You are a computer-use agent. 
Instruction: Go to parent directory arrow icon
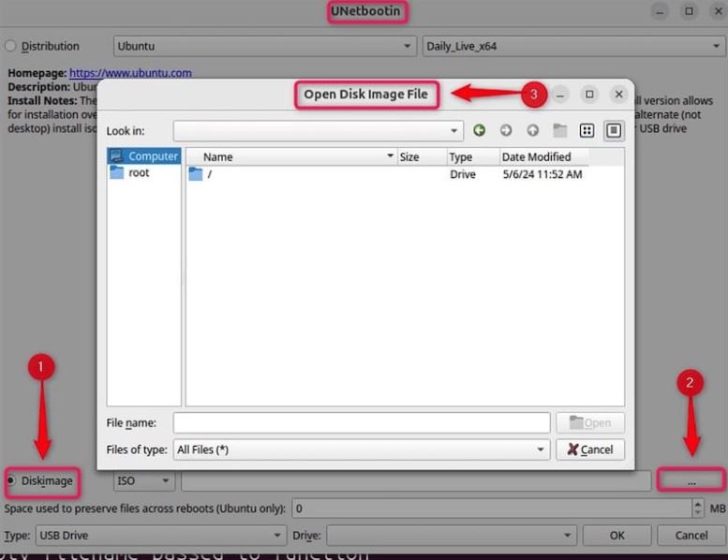(532, 130)
